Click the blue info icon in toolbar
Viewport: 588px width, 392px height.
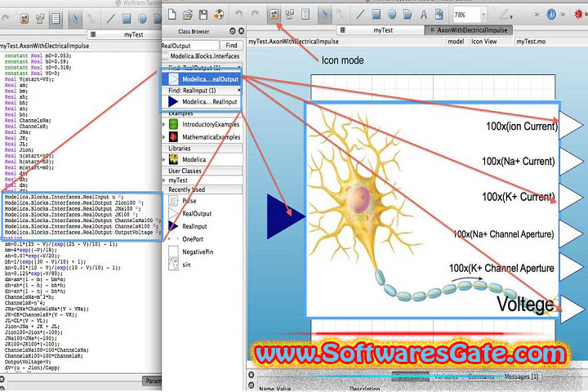pyautogui.click(x=551, y=15)
